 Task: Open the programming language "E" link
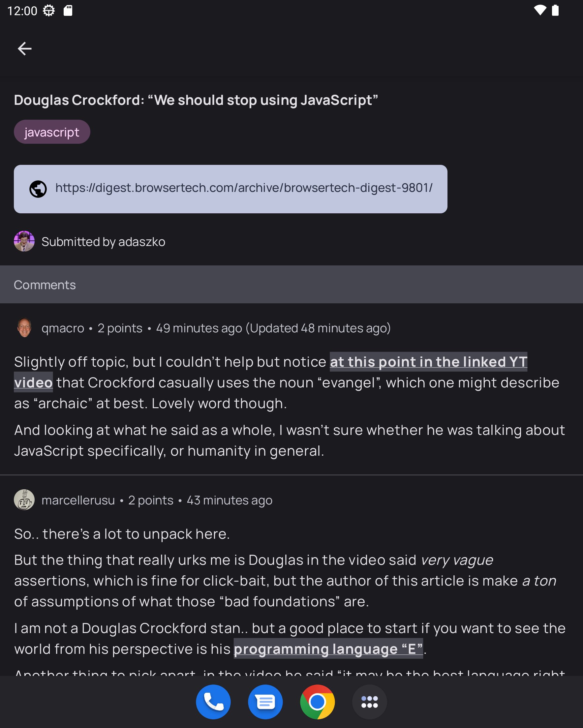pyautogui.click(x=328, y=649)
